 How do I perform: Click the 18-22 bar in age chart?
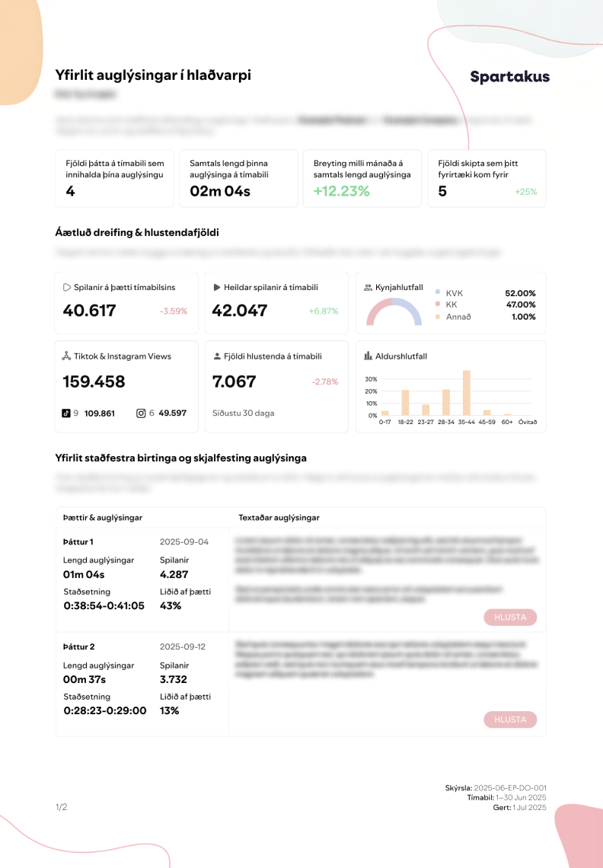tap(405, 402)
